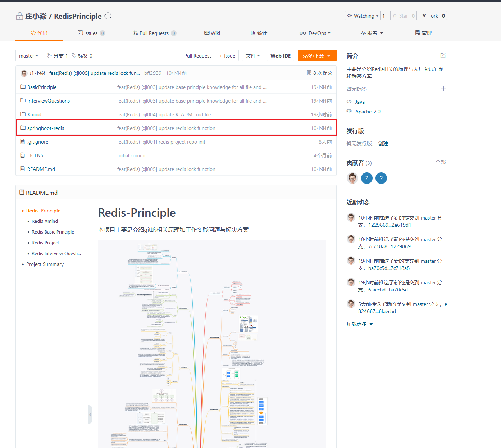The image size is (501, 448).
Task: Open Xmind row commit message update README.md file
Action: [x=164, y=114]
